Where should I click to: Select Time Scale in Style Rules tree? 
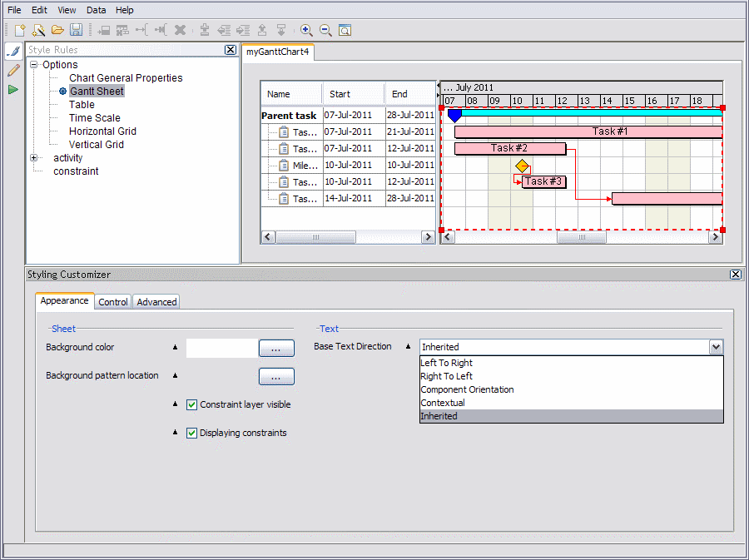[x=94, y=118]
